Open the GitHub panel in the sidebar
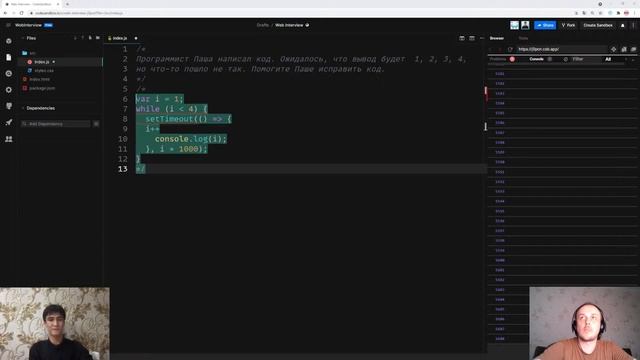640x360 pixels. coord(9,106)
